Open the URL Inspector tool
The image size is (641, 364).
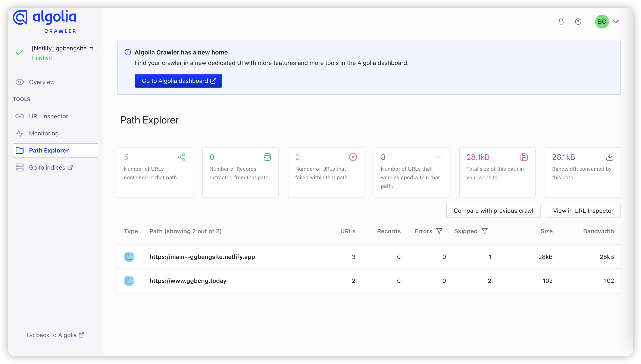click(x=49, y=116)
